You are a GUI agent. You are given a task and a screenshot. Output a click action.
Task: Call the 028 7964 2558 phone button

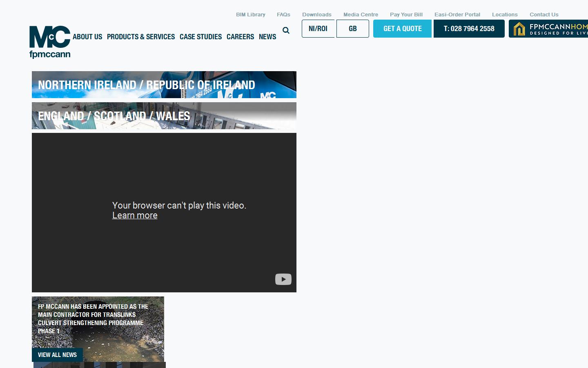pos(469,29)
